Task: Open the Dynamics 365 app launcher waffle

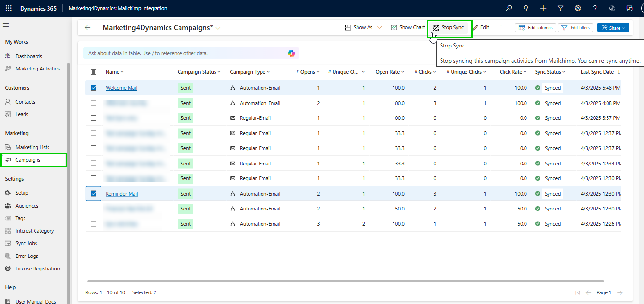Action: (8, 8)
